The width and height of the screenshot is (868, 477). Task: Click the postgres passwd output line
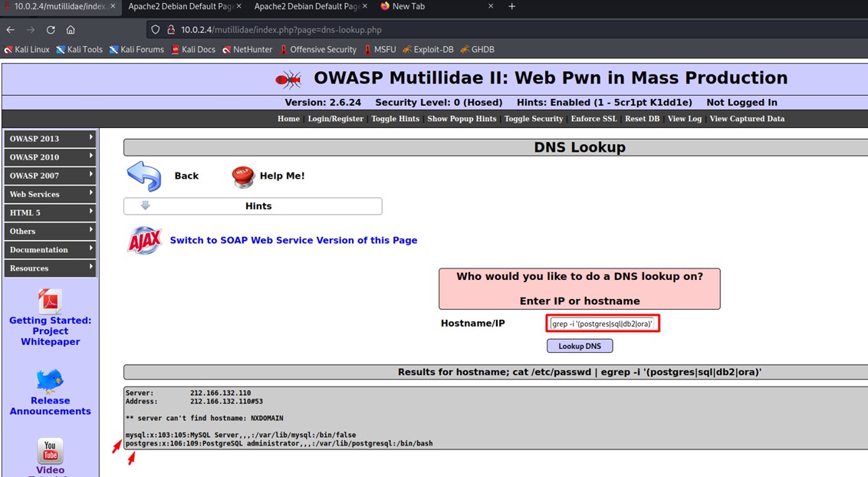[279, 444]
